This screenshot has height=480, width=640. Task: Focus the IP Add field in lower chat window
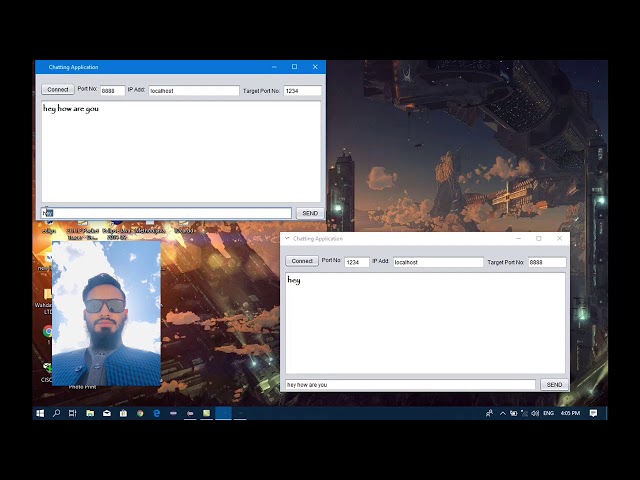pos(438,262)
